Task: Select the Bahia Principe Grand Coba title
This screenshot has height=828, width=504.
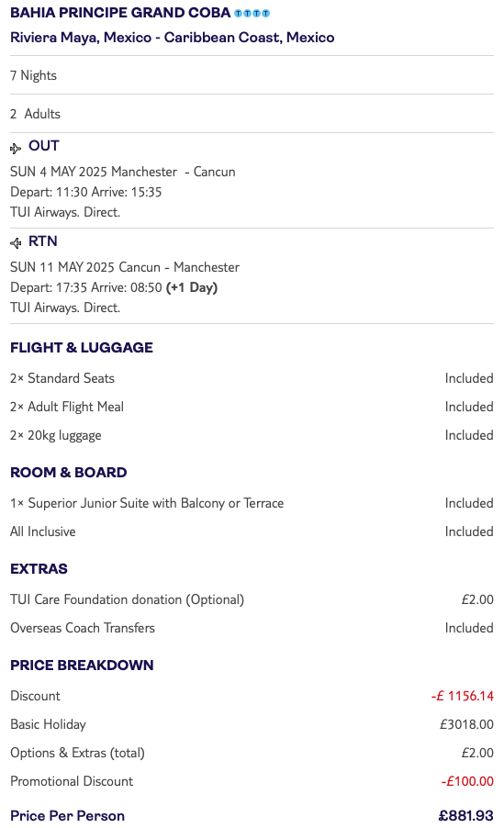Action: pos(120,13)
